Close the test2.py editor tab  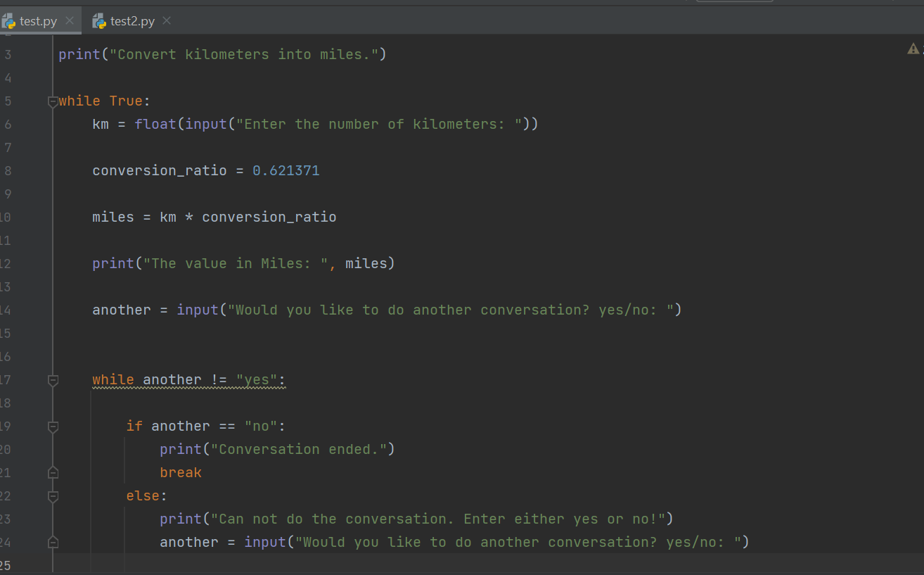[167, 21]
